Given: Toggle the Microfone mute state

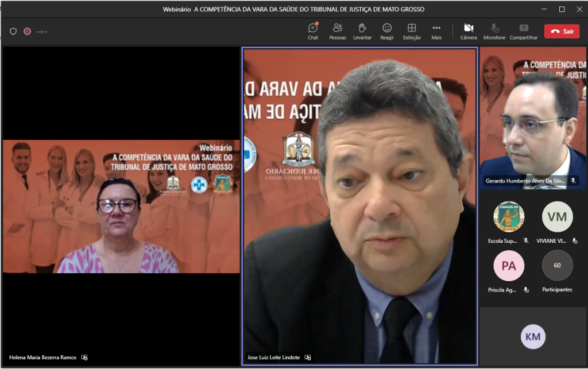Looking at the screenshot, I should pos(494,31).
